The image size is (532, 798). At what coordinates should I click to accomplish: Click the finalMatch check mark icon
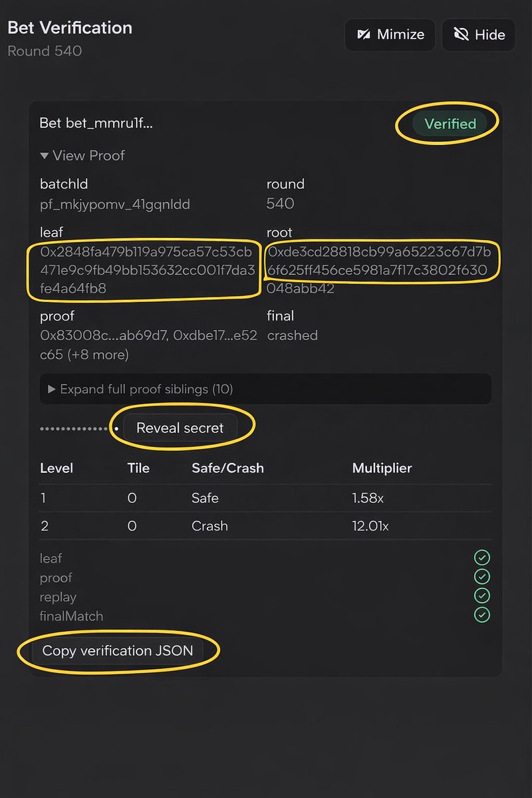tap(482, 615)
